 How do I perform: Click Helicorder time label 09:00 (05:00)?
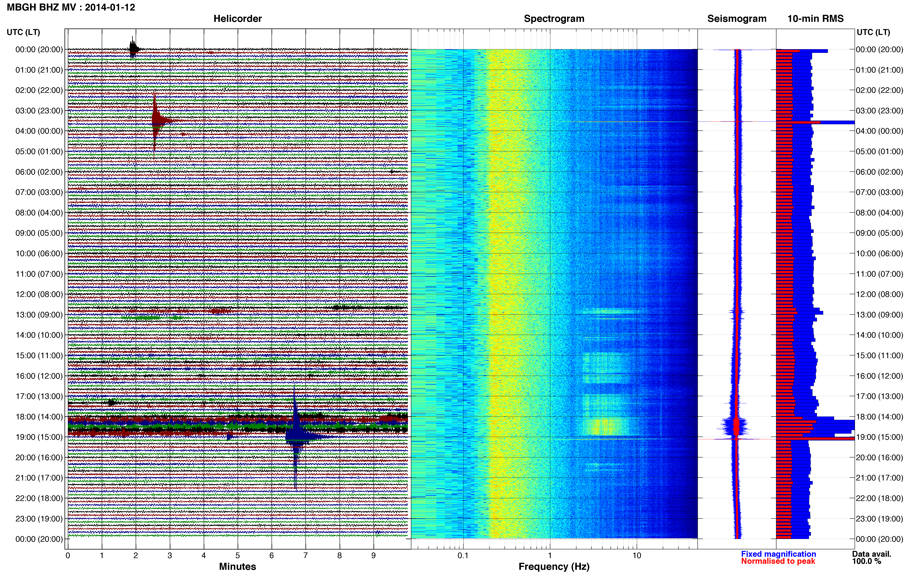coord(39,233)
